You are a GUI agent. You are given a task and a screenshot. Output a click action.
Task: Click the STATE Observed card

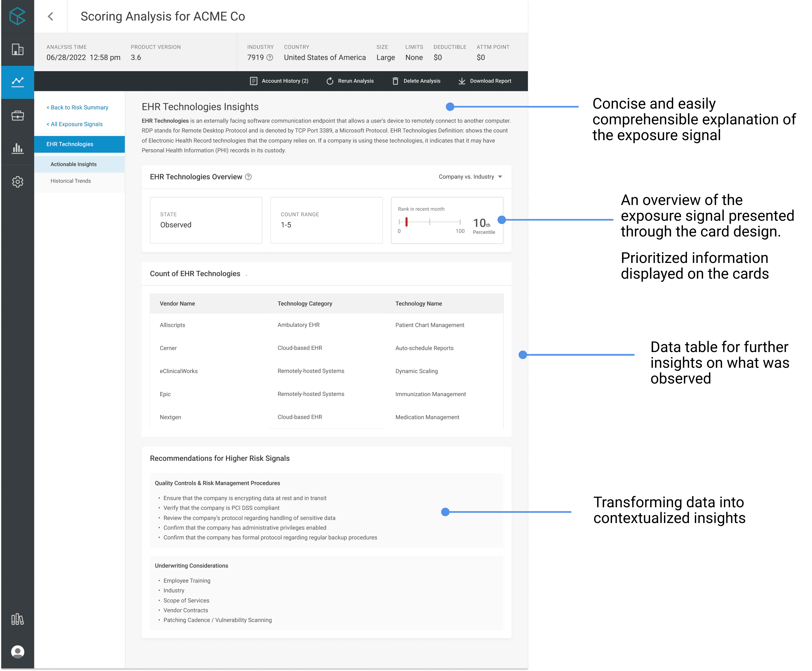click(x=206, y=220)
